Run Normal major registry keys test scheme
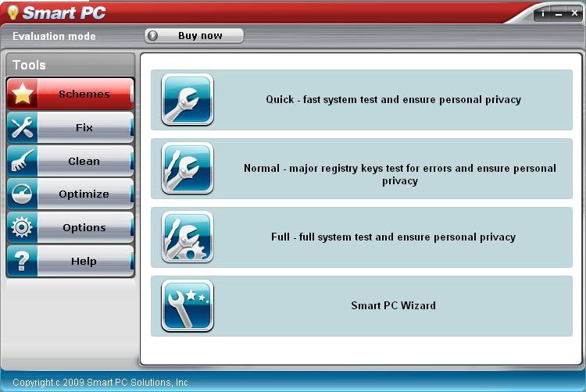586x392 pixels. click(362, 169)
